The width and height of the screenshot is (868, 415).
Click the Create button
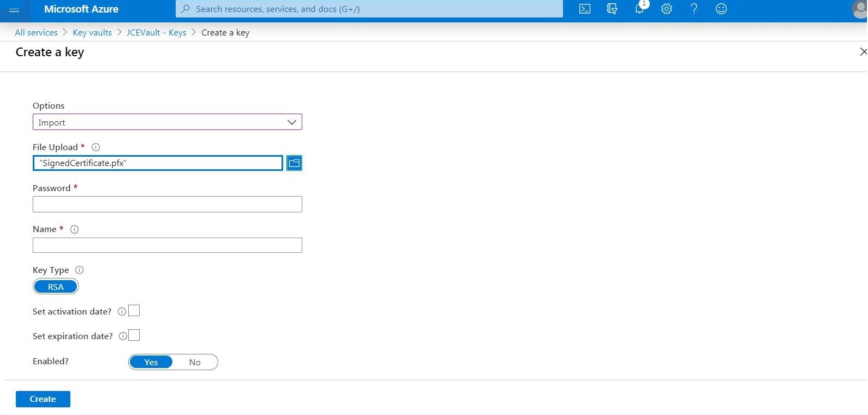point(43,399)
